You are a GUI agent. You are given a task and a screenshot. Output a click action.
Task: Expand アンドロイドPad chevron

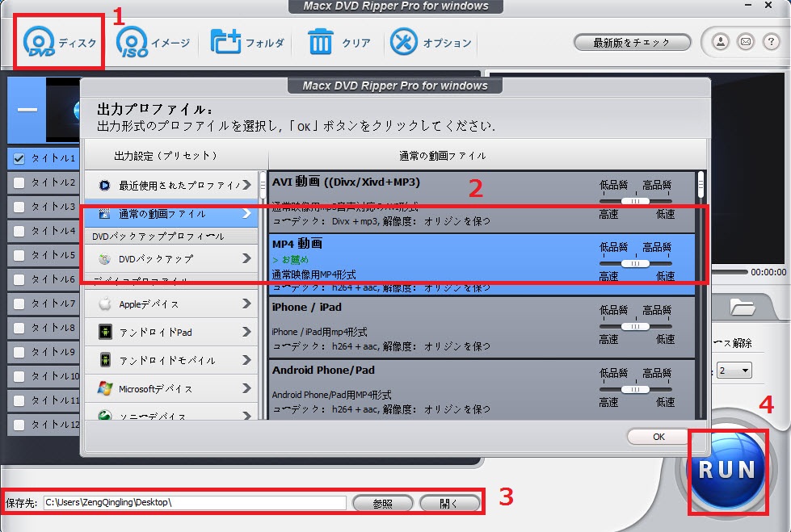(246, 332)
